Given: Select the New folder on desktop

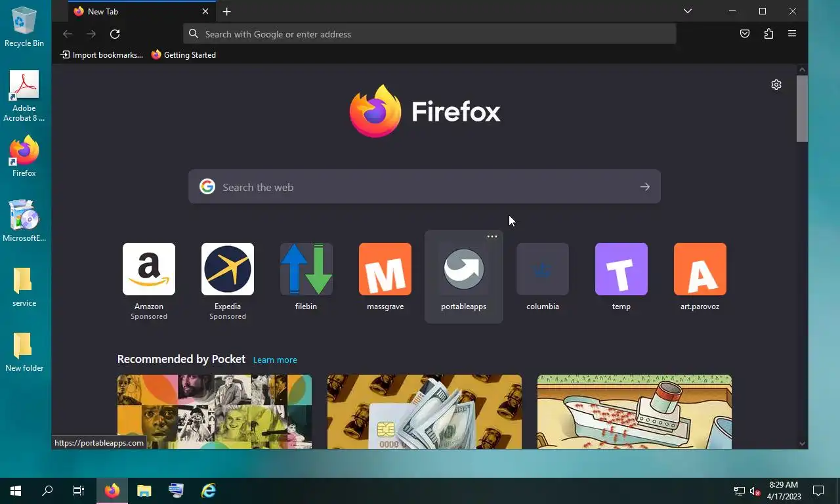Looking at the screenshot, I should [x=24, y=352].
